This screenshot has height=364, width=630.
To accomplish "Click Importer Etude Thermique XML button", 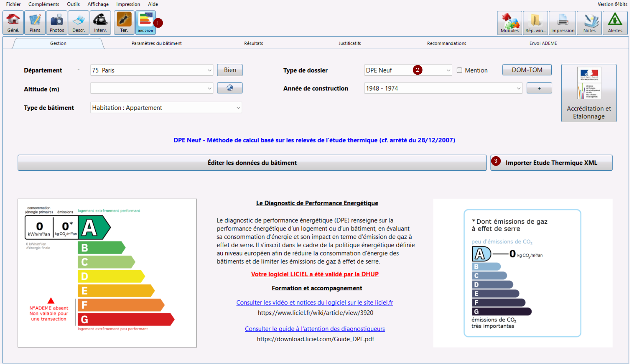I will point(551,163).
